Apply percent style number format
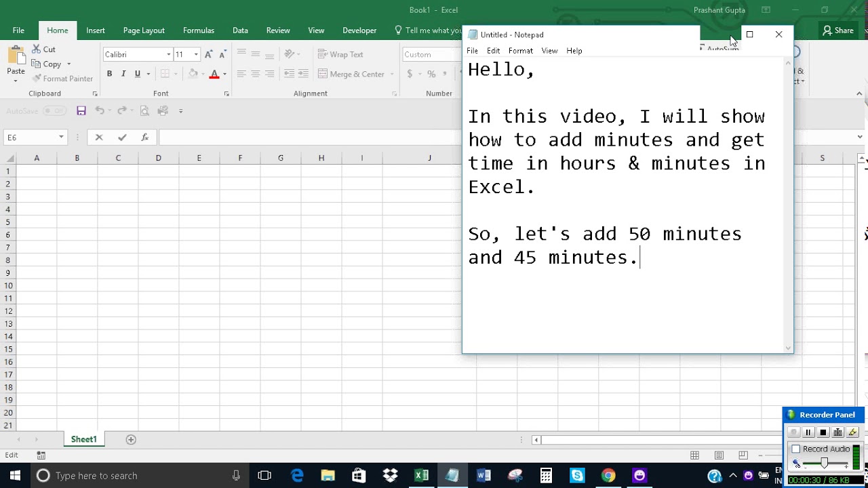Viewport: 868px width, 488px height. tap(431, 74)
